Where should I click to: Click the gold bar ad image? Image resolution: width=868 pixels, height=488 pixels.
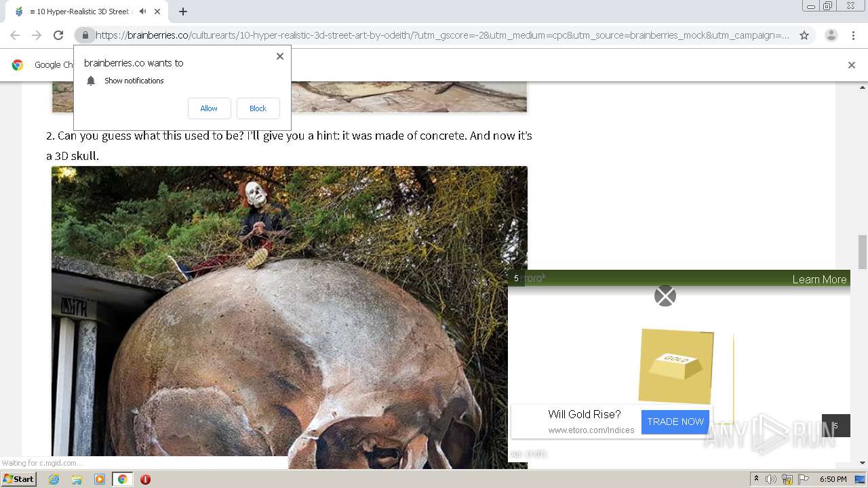coord(676,366)
